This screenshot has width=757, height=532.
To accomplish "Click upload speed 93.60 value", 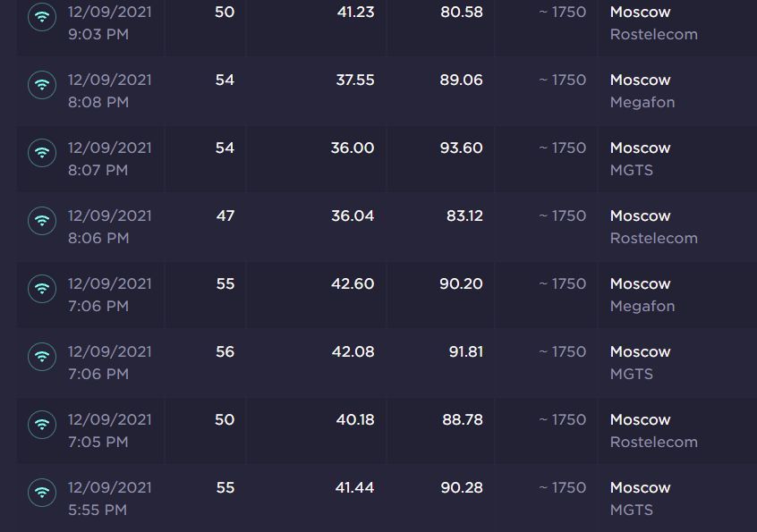I will tap(461, 148).
